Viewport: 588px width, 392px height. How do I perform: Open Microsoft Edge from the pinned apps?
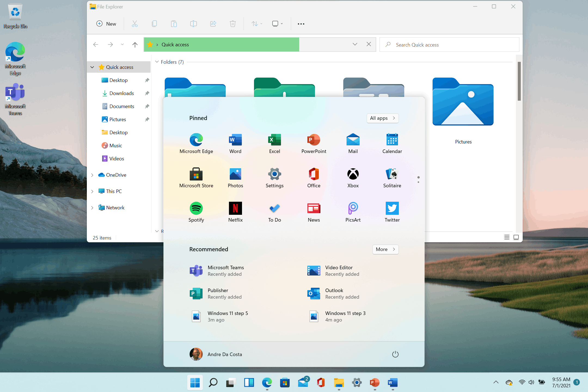[196, 143]
